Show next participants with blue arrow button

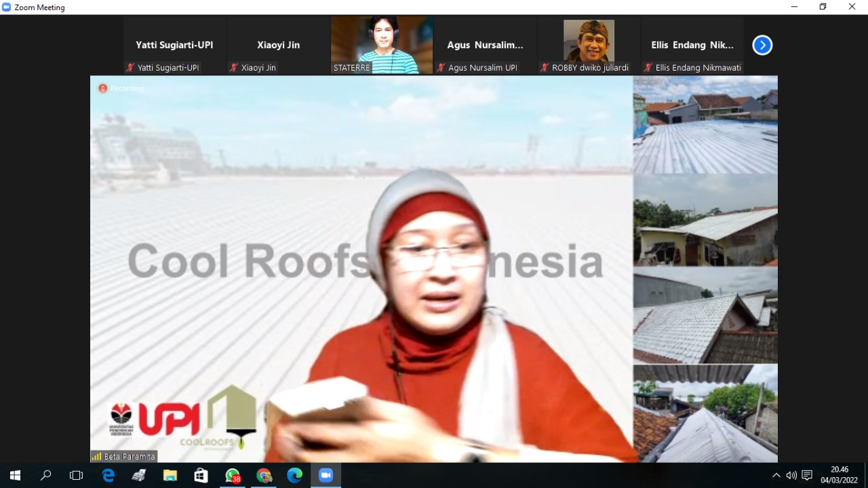click(x=762, y=45)
